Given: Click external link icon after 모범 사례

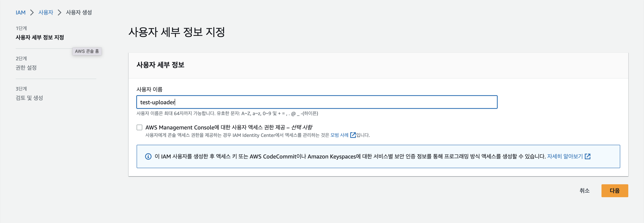Looking at the screenshot, I should click(x=353, y=135).
